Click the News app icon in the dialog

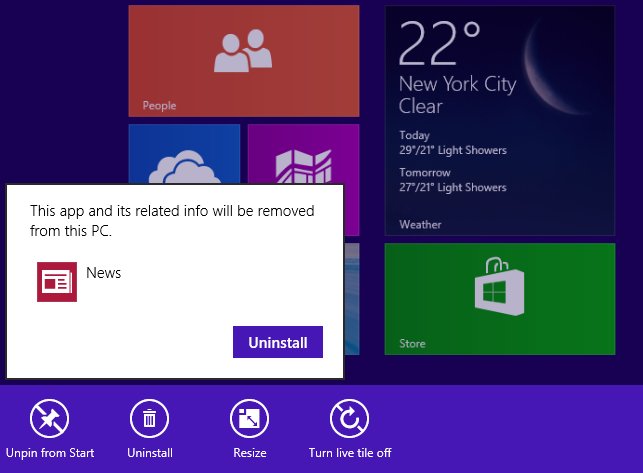[57, 282]
